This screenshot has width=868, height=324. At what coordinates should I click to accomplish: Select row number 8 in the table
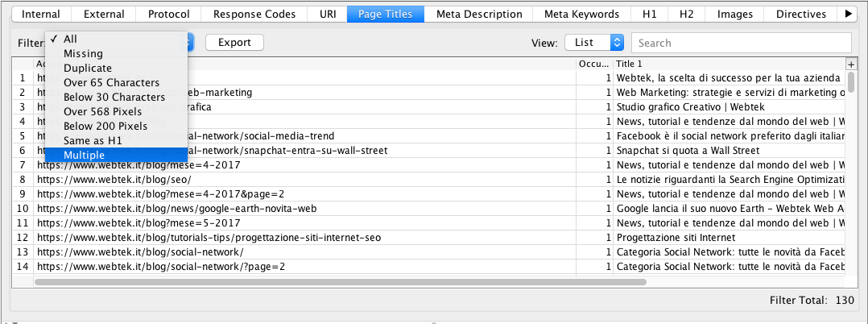[x=23, y=180]
